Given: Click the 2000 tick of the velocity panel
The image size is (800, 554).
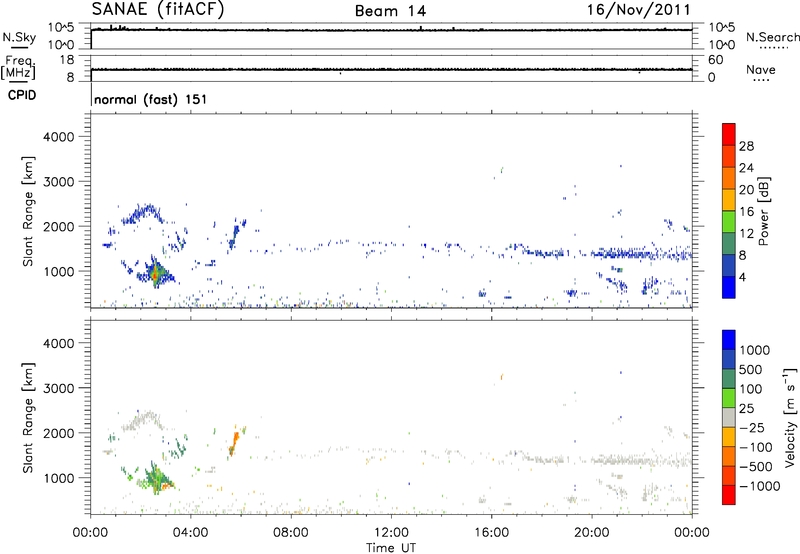Looking at the screenshot, I should point(59,433).
